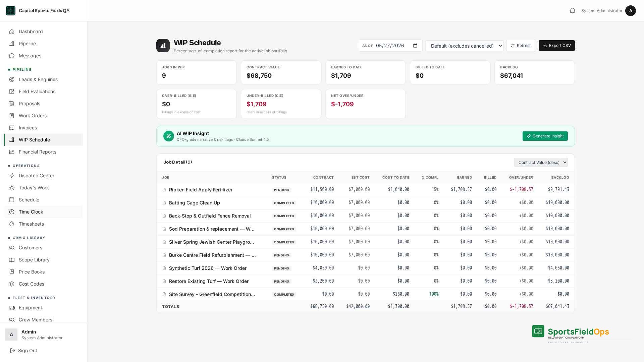This screenshot has width=644, height=362.
Task: Open Work Orders from the sidebar
Action: point(44,116)
